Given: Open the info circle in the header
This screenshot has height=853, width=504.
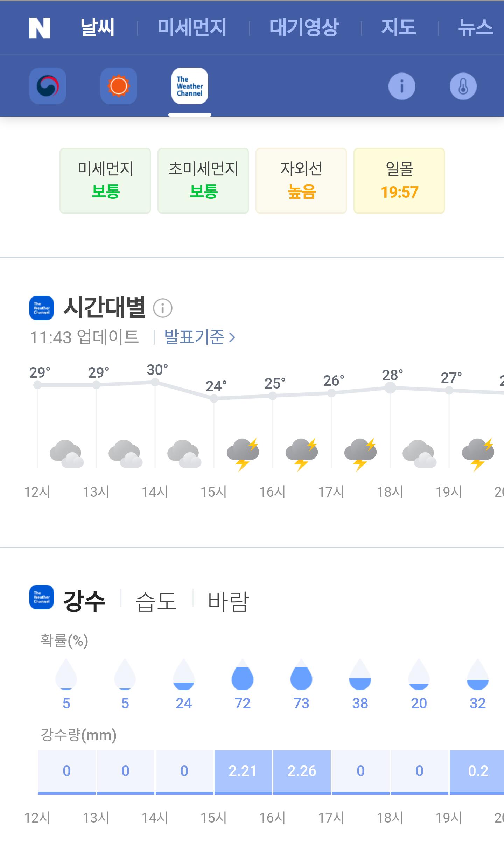Looking at the screenshot, I should [x=402, y=86].
